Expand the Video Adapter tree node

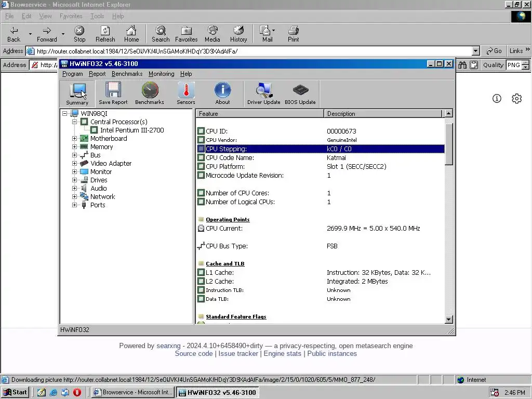(75, 163)
